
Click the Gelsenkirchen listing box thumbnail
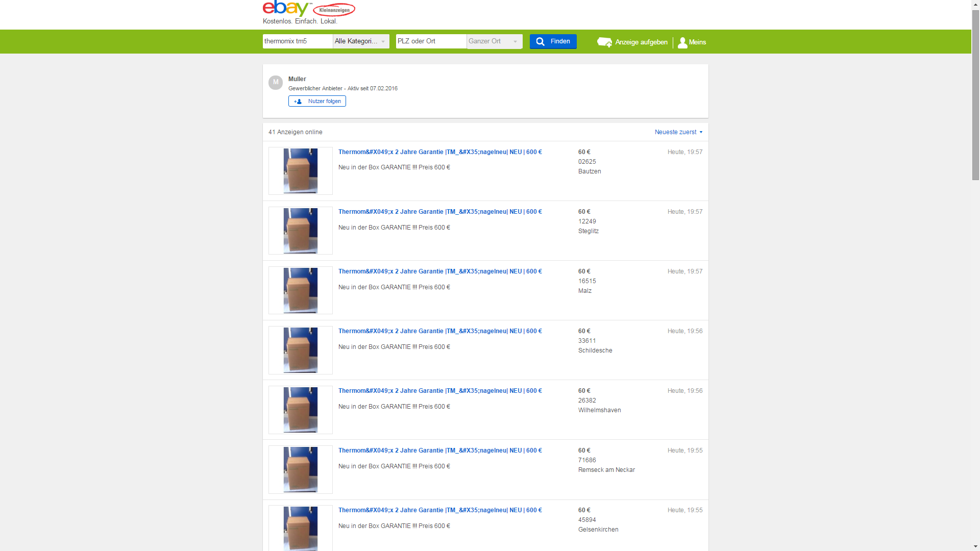tap(301, 528)
